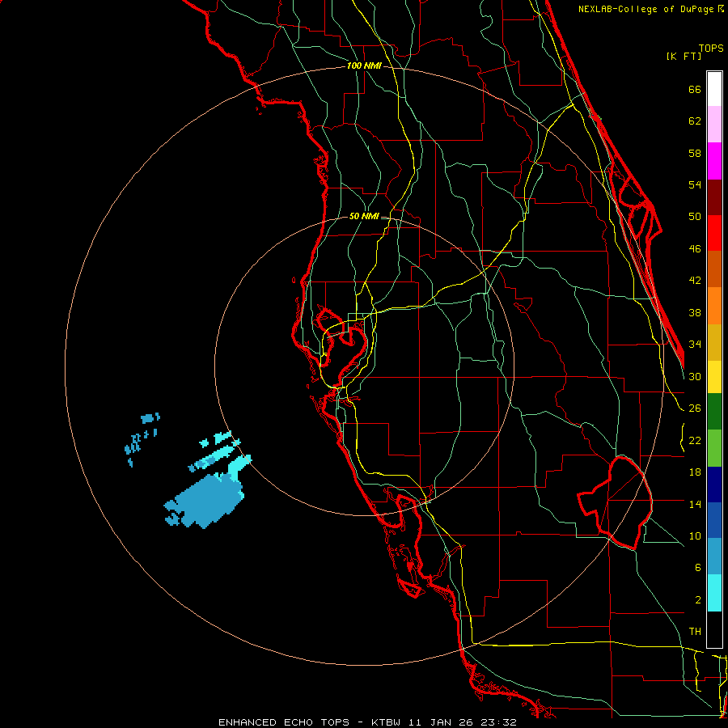Click the "TH" threshold label on the scale
This screenshot has width=728, height=728.
click(695, 632)
